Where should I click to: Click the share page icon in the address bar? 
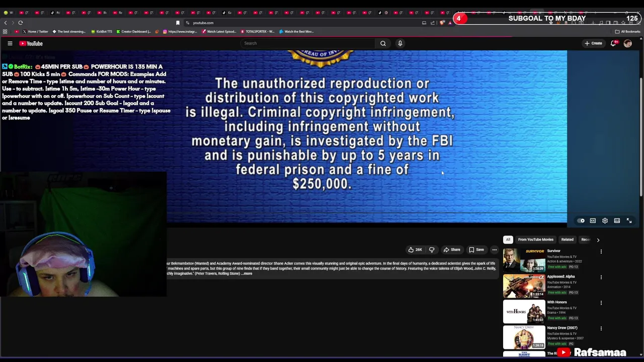click(x=433, y=23)
